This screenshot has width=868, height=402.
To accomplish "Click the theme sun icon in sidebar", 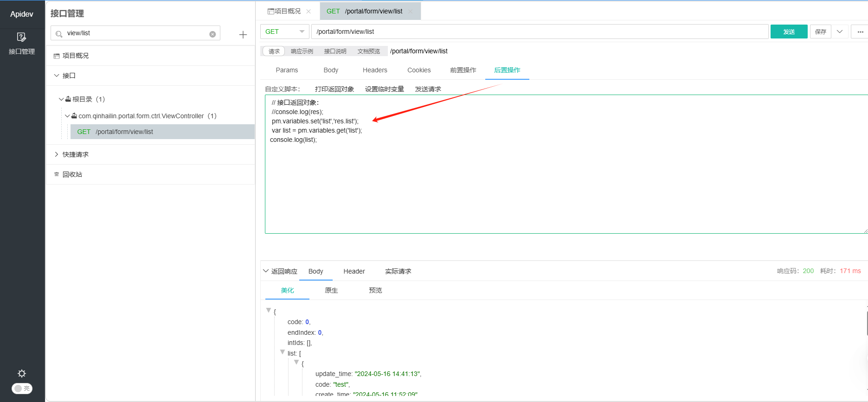I will 22,373.
